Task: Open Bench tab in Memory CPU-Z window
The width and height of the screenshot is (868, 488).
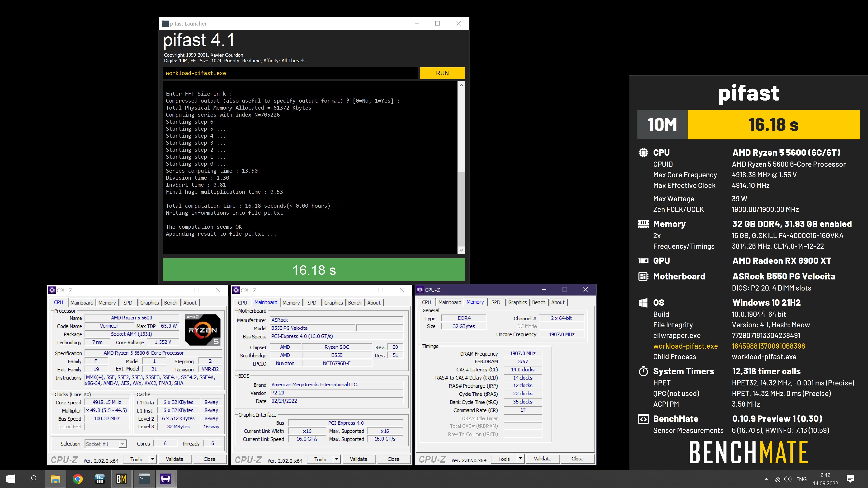Action: (x=538, y=302)
